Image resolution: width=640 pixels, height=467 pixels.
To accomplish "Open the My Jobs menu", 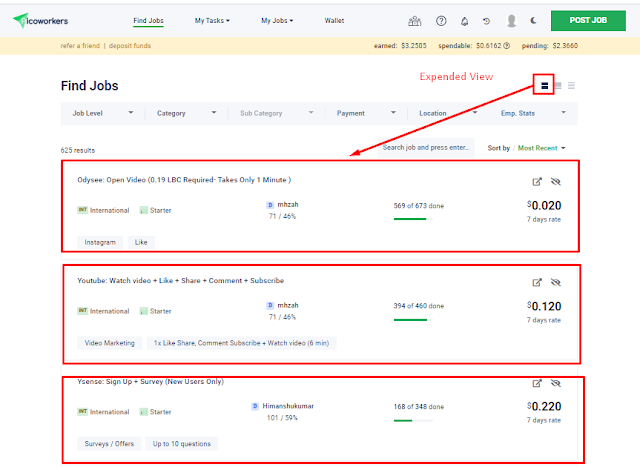I will pyautogui.click(x=277, y=20).
